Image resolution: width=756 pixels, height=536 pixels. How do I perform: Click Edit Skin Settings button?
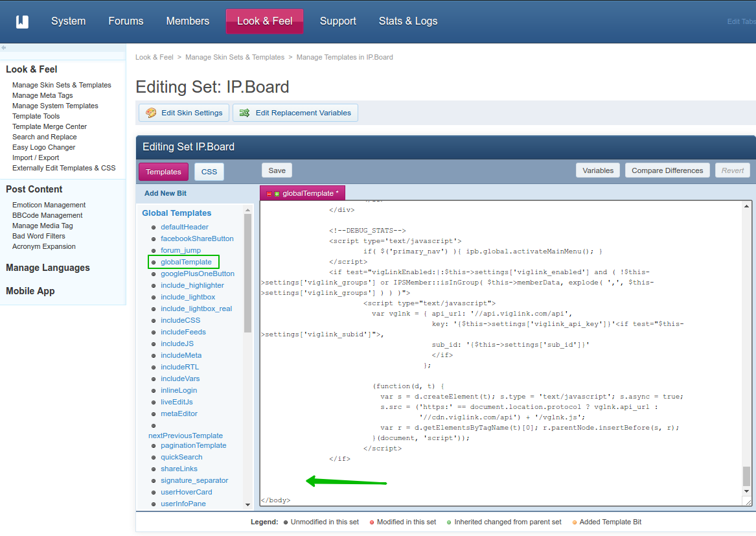click(x=184, y=113)
